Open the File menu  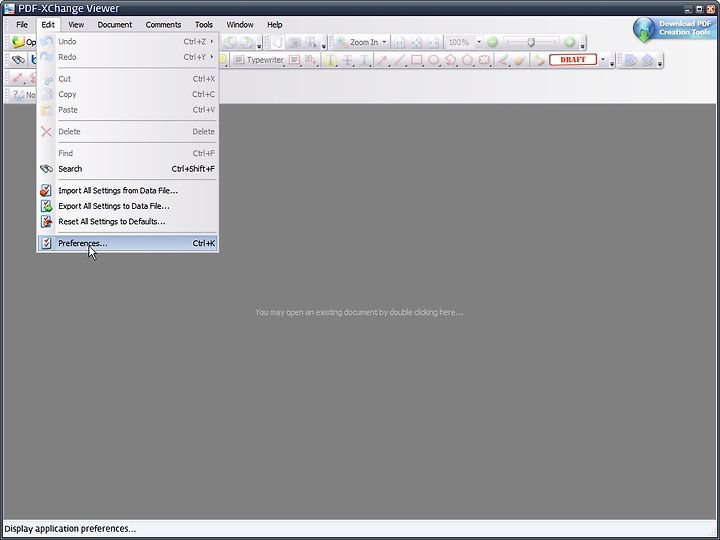pos(22,25)
